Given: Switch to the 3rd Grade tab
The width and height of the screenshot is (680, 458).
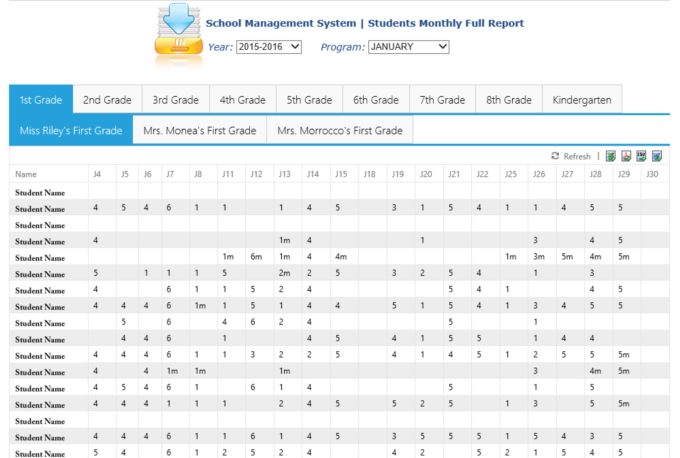Looking at the screenshot, I should click(x=176, y=100).
